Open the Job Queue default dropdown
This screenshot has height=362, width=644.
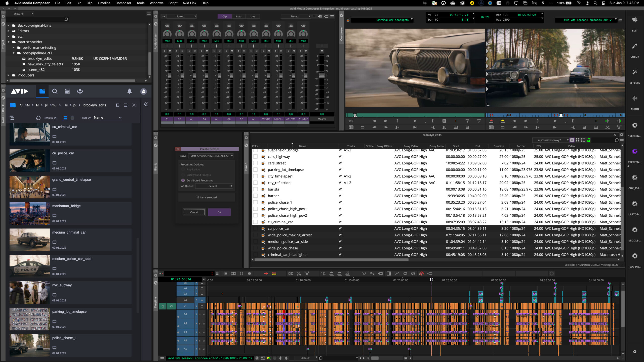click(x=214, y=186)
